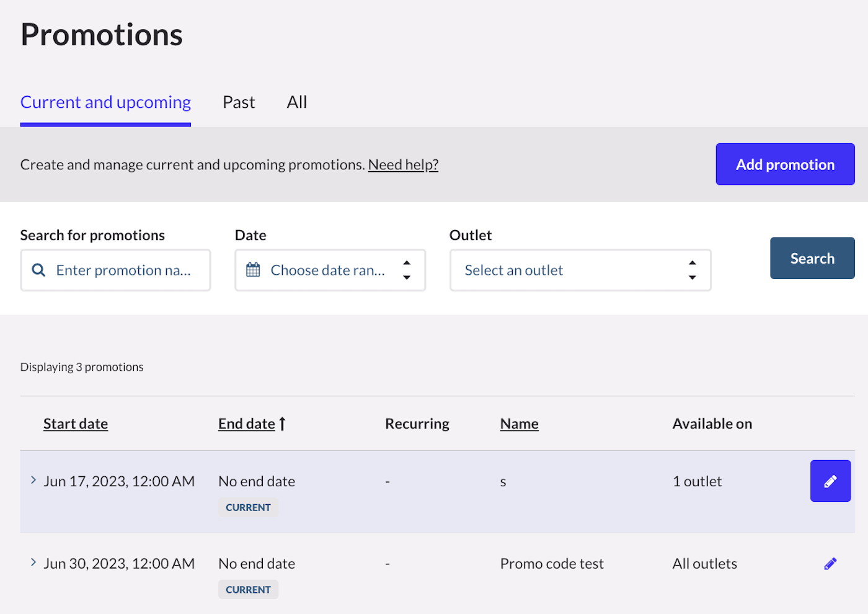868x614 pixels.
Task: Sort by Name column header
Action: [x=519, y=424]
